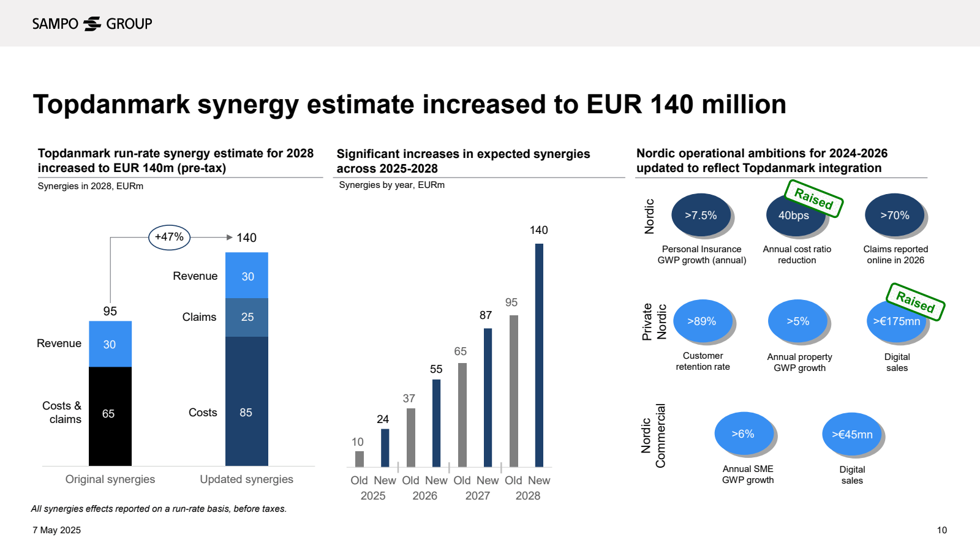Image resolution: width=980 pixels, height=551 pixels.
Task: Click the >6% SME growth circle
Action: pyautogui.click(x=744, y=433)
